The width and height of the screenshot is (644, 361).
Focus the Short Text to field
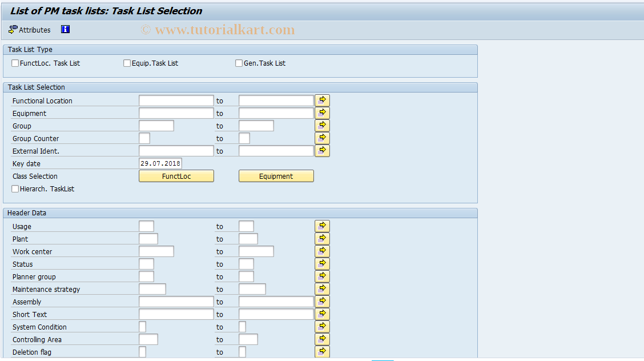click(276, 314)
